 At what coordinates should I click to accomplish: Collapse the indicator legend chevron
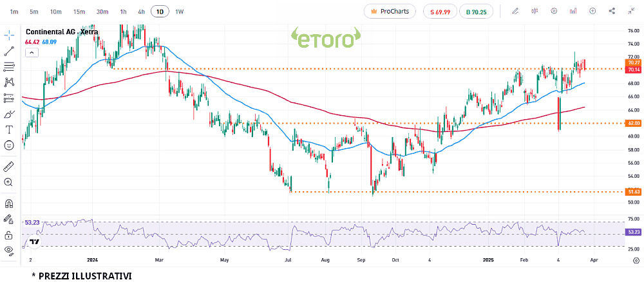(32, 52)
